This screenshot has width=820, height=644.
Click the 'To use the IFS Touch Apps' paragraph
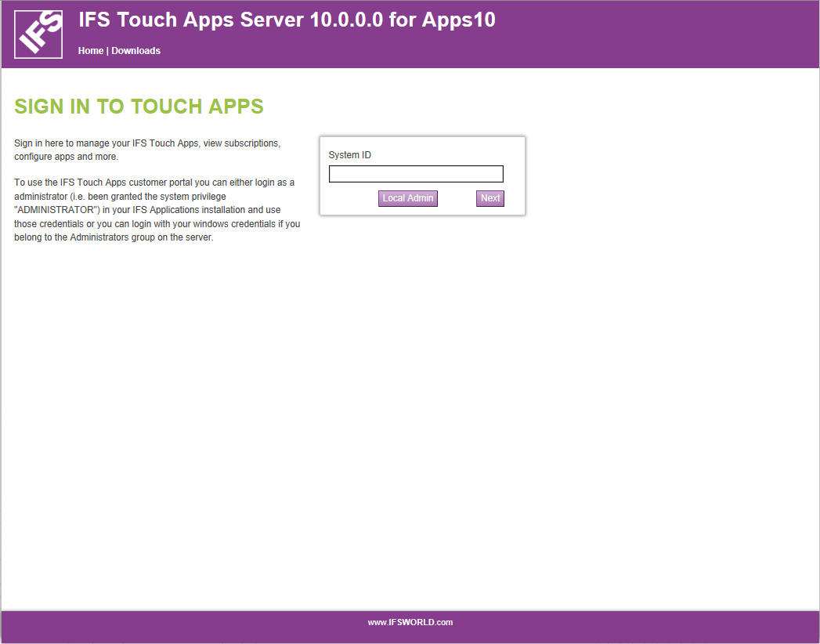157,211
